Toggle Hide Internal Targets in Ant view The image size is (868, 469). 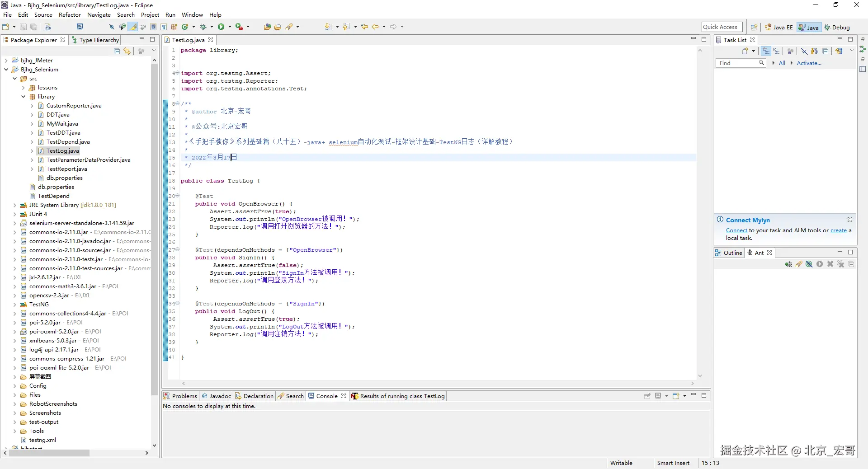pos(809,264)
